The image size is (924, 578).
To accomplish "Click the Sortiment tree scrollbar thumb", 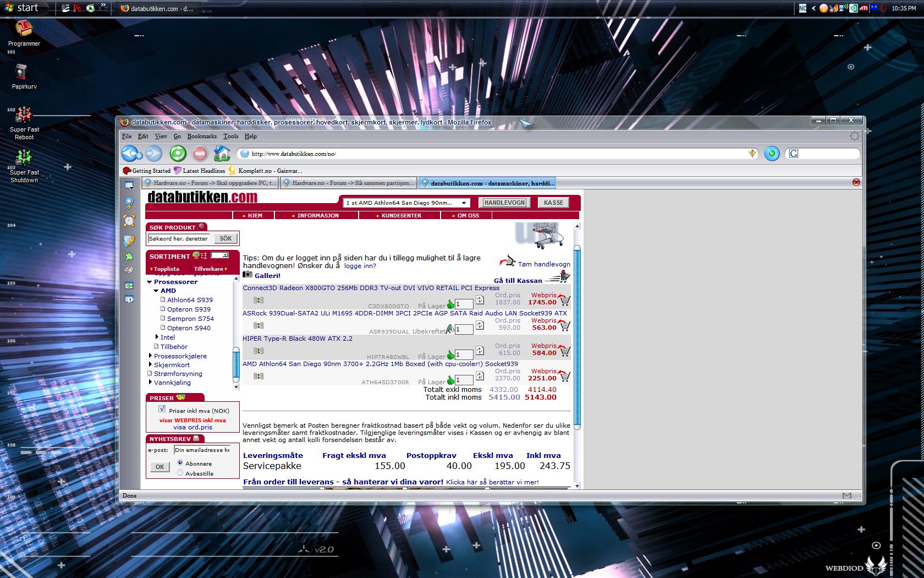I will point(237,365).
